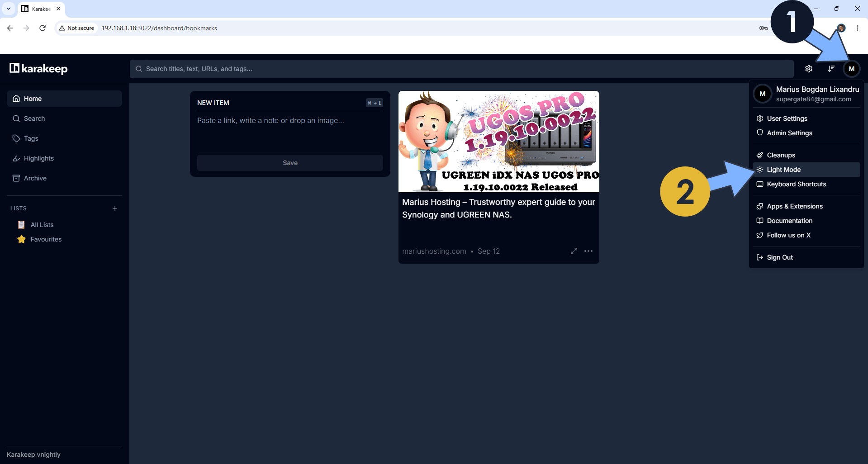
Task: Visit mariushosting.com source link
Action: click(434, 251)
